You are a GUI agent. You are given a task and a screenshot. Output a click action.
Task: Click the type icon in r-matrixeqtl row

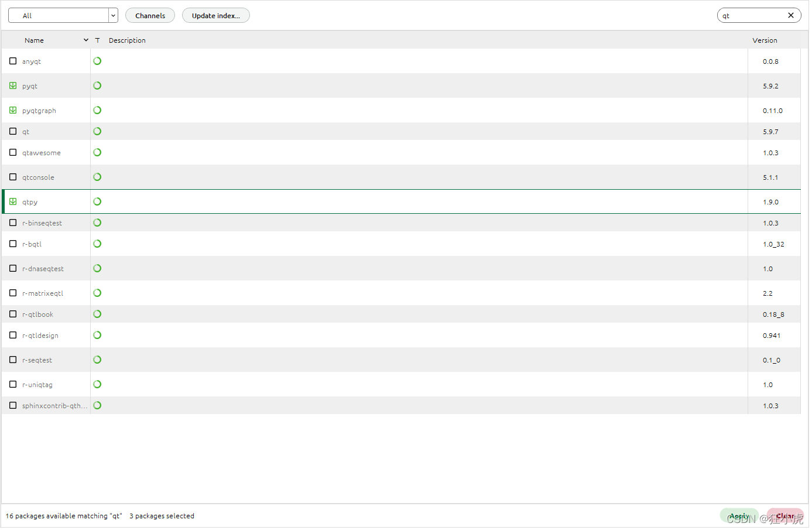tap(97, 293)
